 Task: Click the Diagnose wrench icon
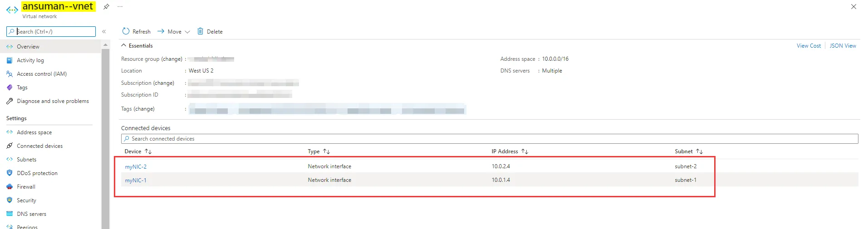click(10, 101)
